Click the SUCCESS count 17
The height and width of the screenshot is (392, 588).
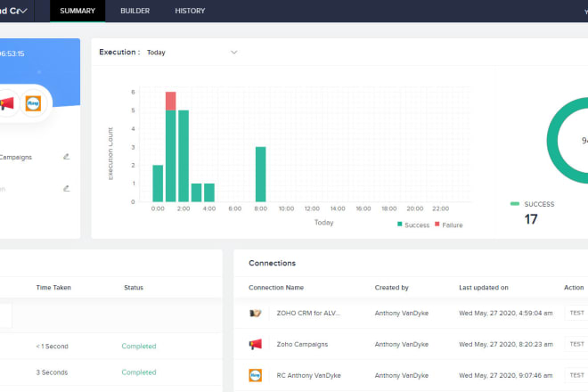pos(531,219)
